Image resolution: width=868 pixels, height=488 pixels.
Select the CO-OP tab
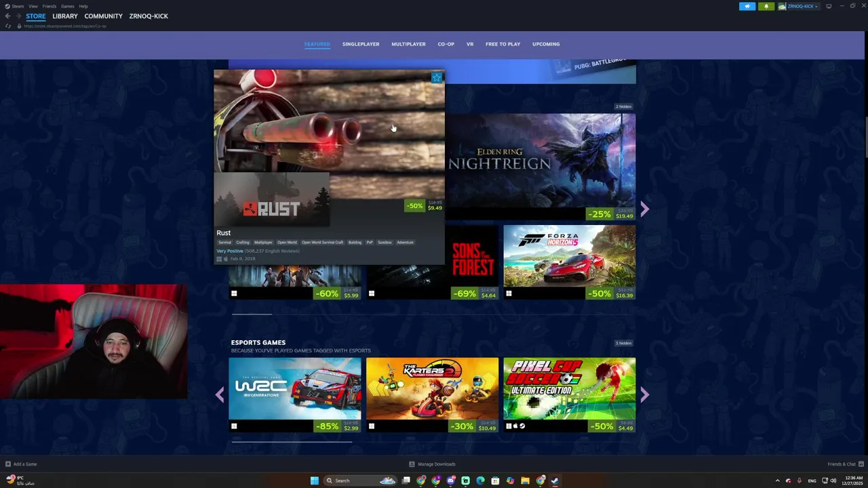pyautogui.click(x=446, y=44)
